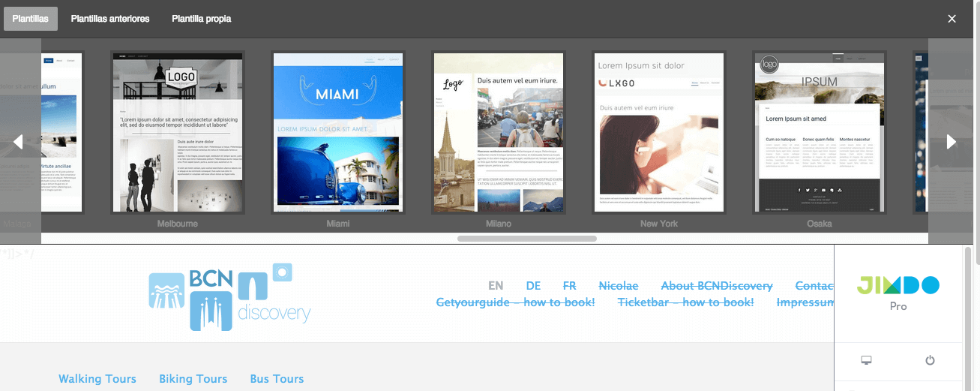Switch site language to DE

point(533,286)
